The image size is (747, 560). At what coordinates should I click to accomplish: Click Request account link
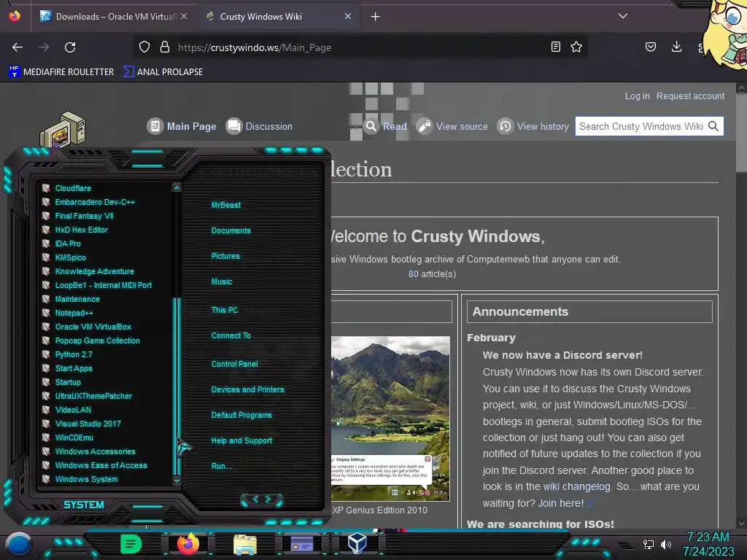690,96
